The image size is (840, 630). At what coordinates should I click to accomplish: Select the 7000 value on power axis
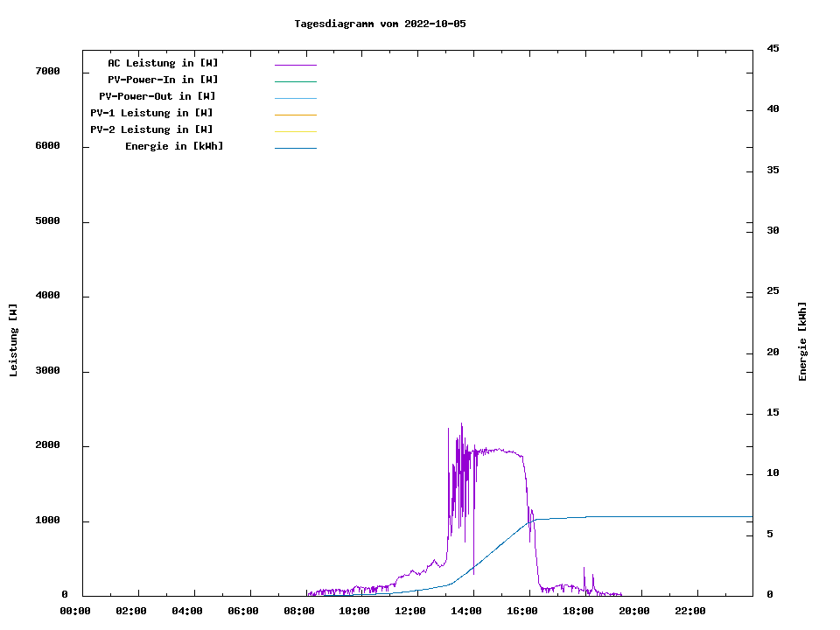pyautogui.click(x=47, y=71)
